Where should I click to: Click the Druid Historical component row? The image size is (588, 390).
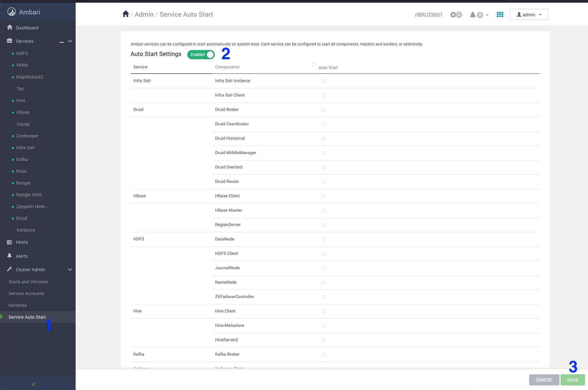(x=376, y=138)
